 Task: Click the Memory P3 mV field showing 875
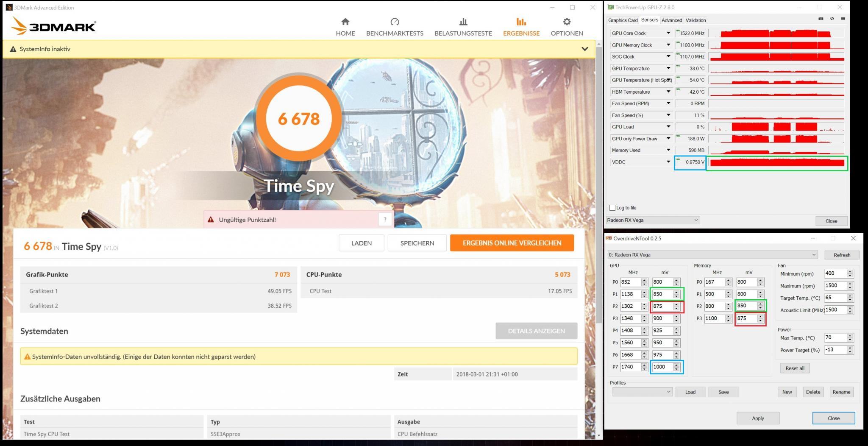coord(746,318)
